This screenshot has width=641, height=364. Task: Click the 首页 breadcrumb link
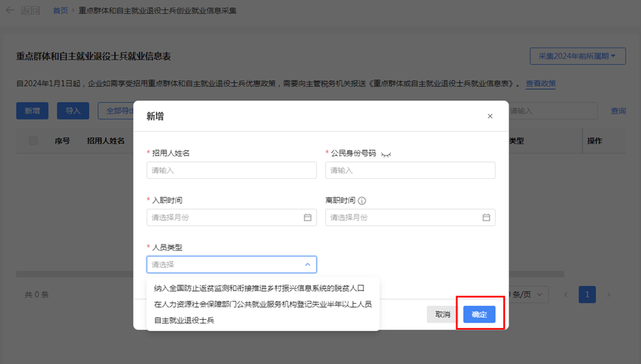(60, 11)
